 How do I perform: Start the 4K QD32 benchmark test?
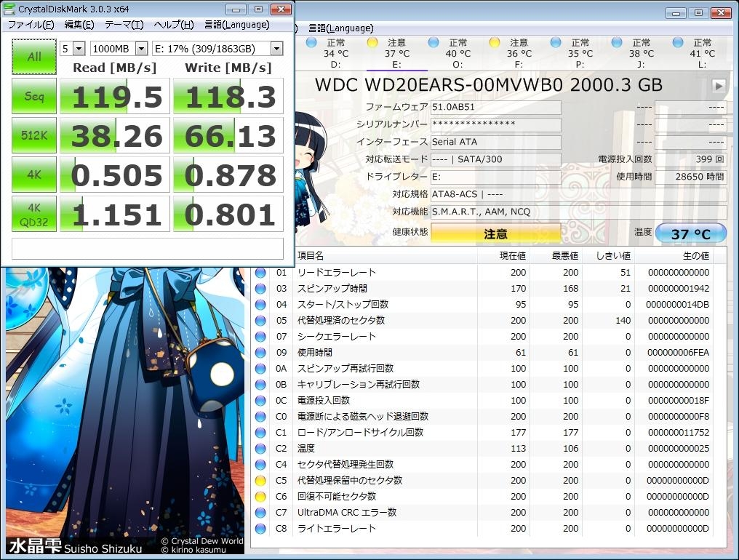[34, 214]
